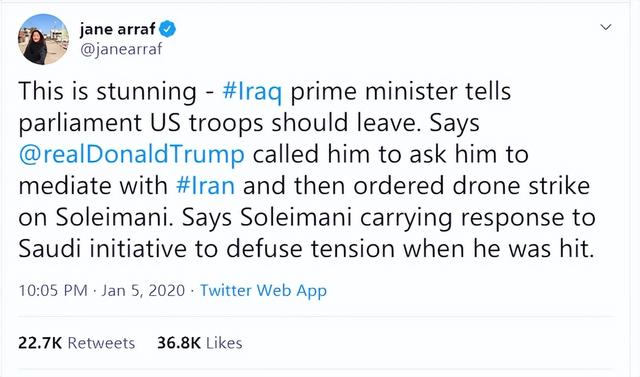Click the Jan 5, 2020 date
This screenshot has width=640, height=377.
143,291
